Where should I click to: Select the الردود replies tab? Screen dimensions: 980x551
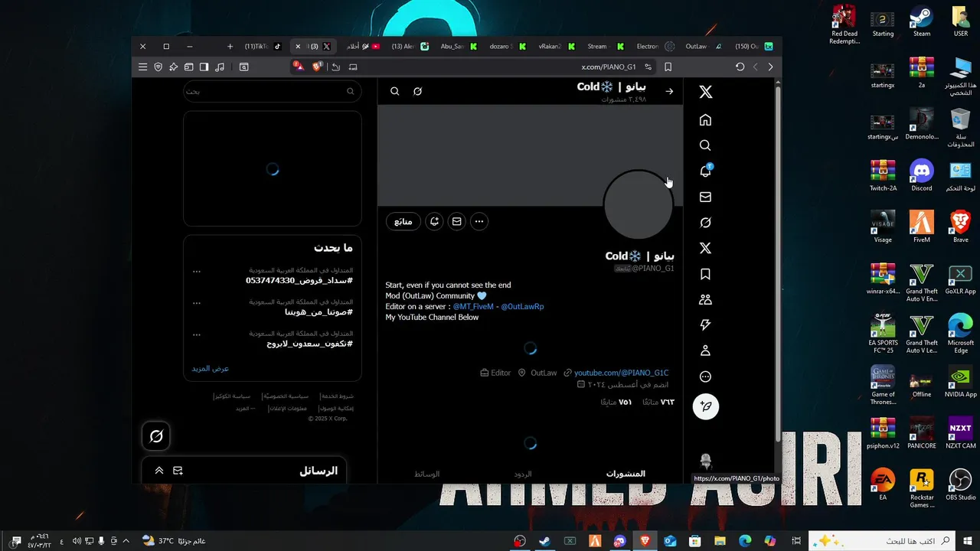pos(523,474)
